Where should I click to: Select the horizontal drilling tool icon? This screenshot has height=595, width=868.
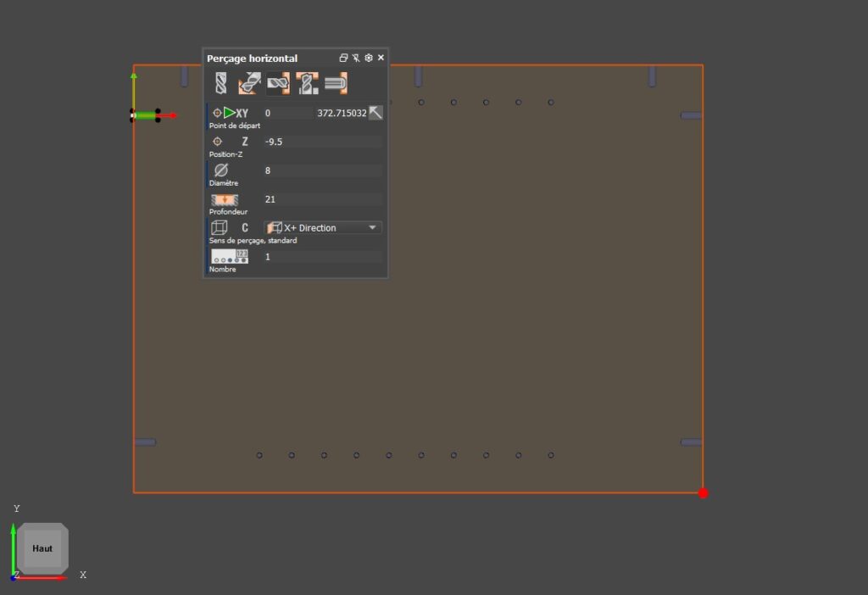pos(278,83)
